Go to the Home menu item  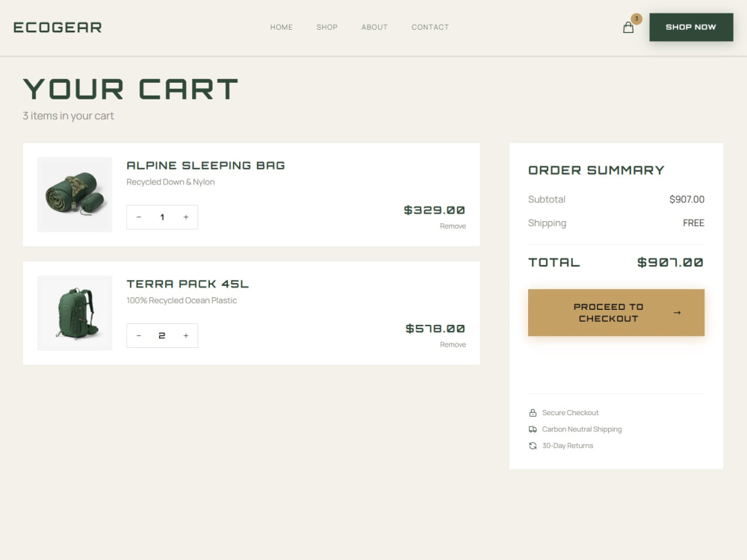coord(281,27)
